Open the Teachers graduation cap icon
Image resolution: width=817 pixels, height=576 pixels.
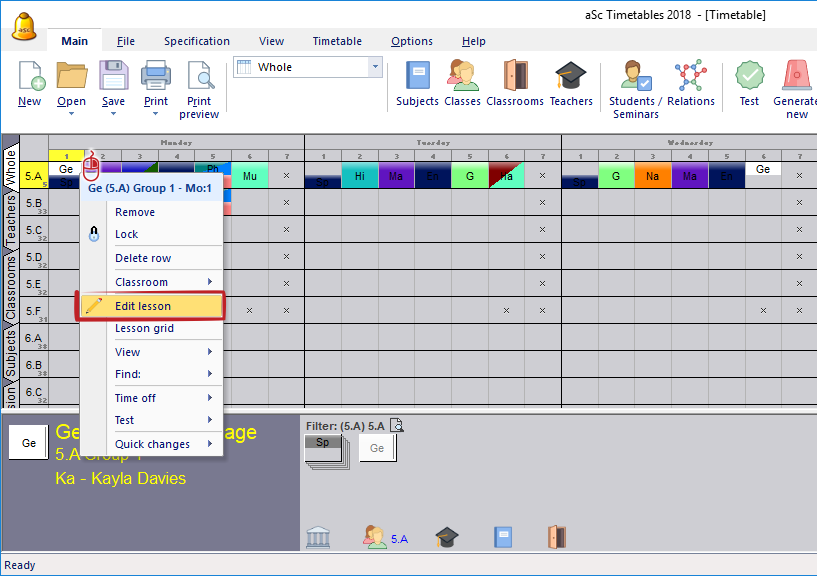(571, 84)
